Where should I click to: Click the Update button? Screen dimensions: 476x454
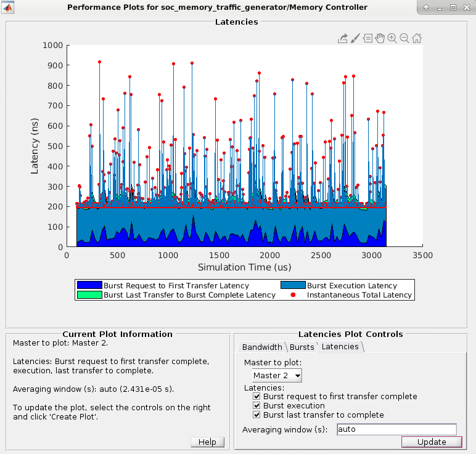432,442
